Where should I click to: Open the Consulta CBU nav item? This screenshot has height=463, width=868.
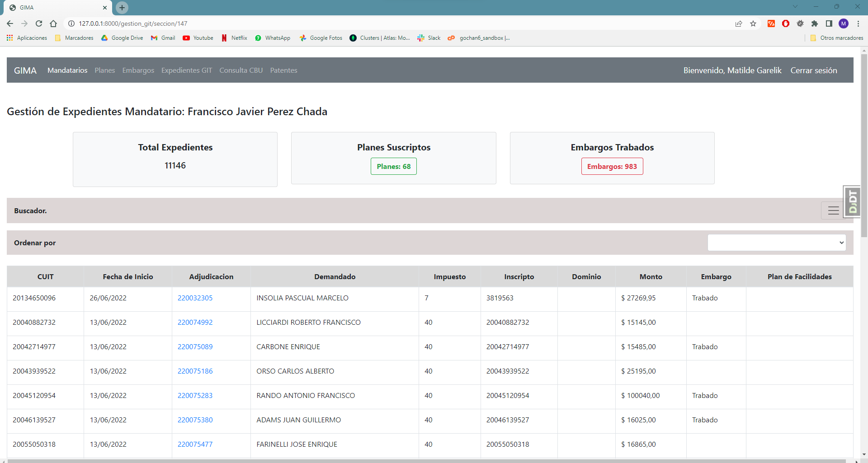[x=241, y=70]
